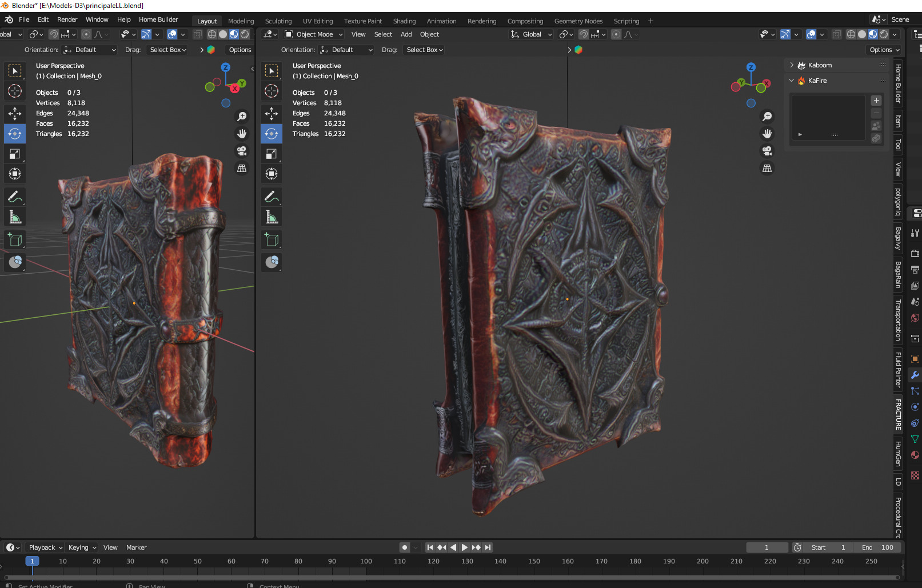Screen dimensions: 922x588
Task: Open the Texture properties checker tab
Action: point(915,475)
